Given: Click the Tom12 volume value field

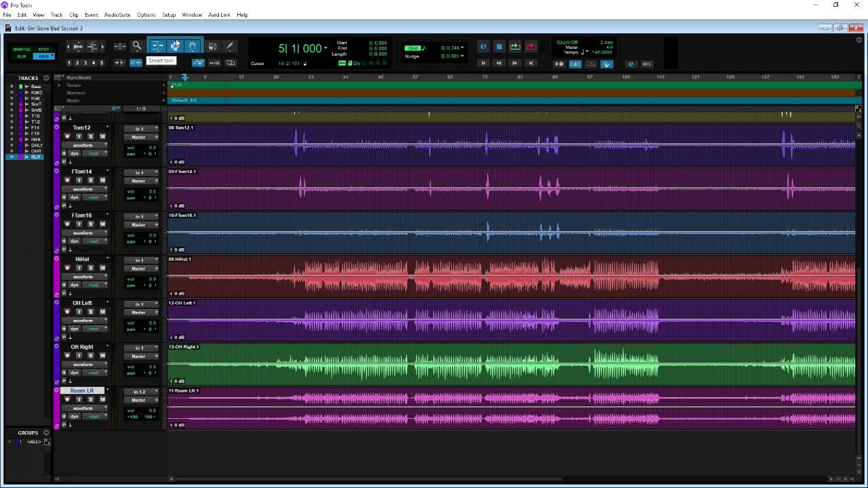Looking at the screenshot, I should pos(152,147).
